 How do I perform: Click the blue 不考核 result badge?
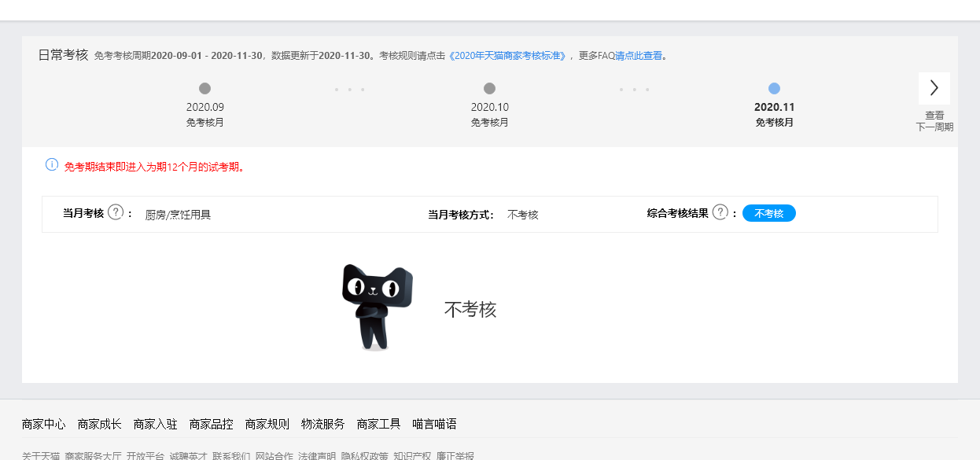[769, 213]
